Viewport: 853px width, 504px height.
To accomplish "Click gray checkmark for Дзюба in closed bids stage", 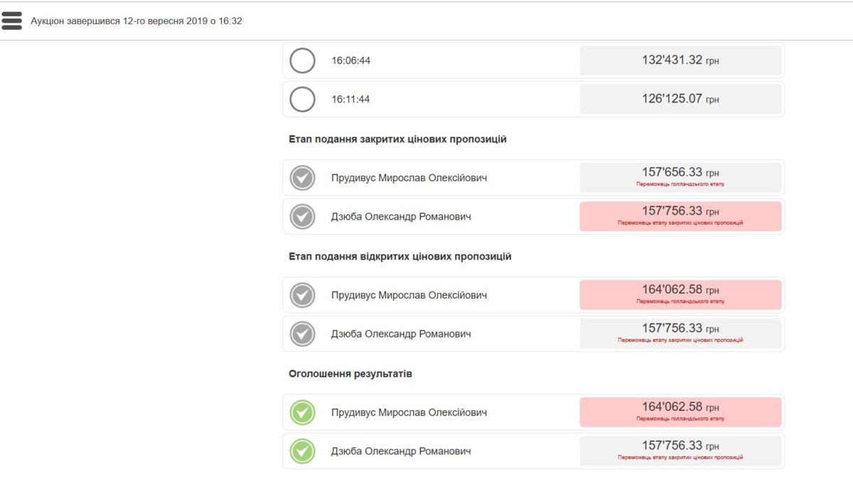I will [x=303, y=216].
